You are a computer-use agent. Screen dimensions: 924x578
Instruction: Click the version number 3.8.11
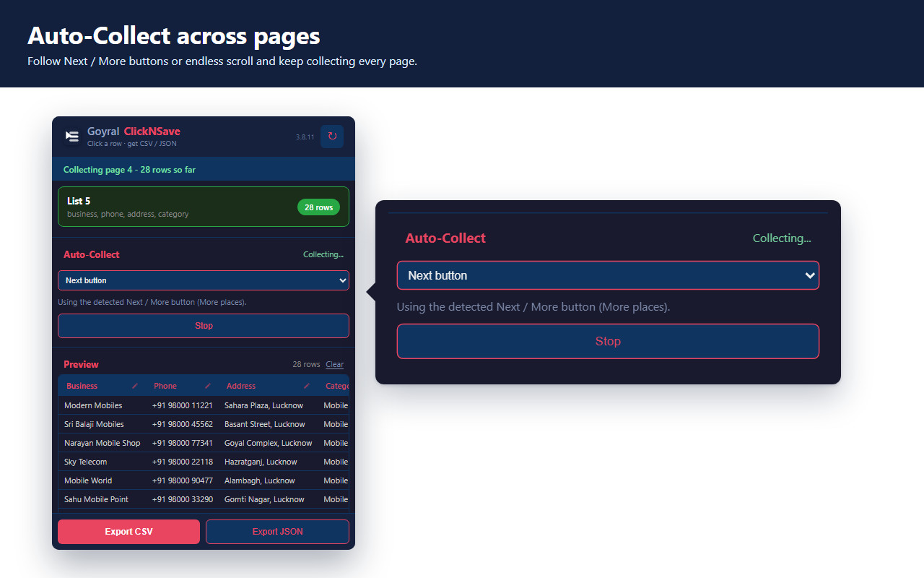(305, 137)
